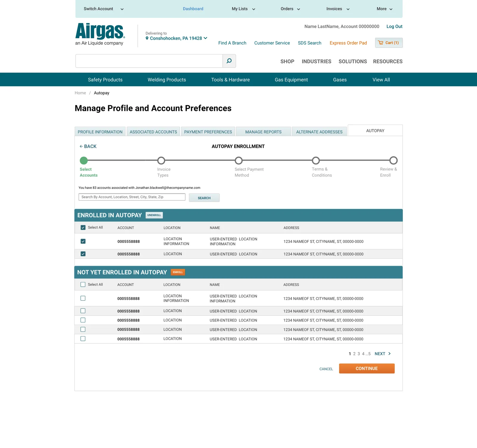477x448 pixels.
Task: Check second not-yet-enrolled account row
Action: (x=83, y=311)
